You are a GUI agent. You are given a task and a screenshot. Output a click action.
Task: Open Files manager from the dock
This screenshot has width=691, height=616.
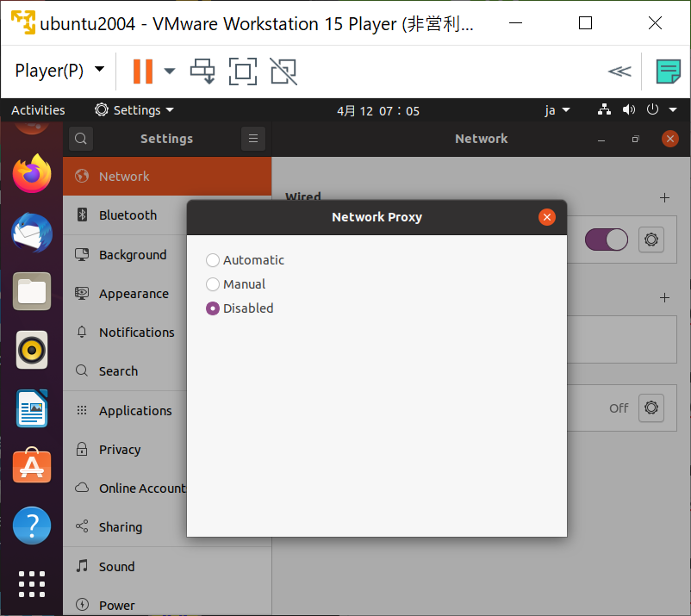tap(32, 291)
